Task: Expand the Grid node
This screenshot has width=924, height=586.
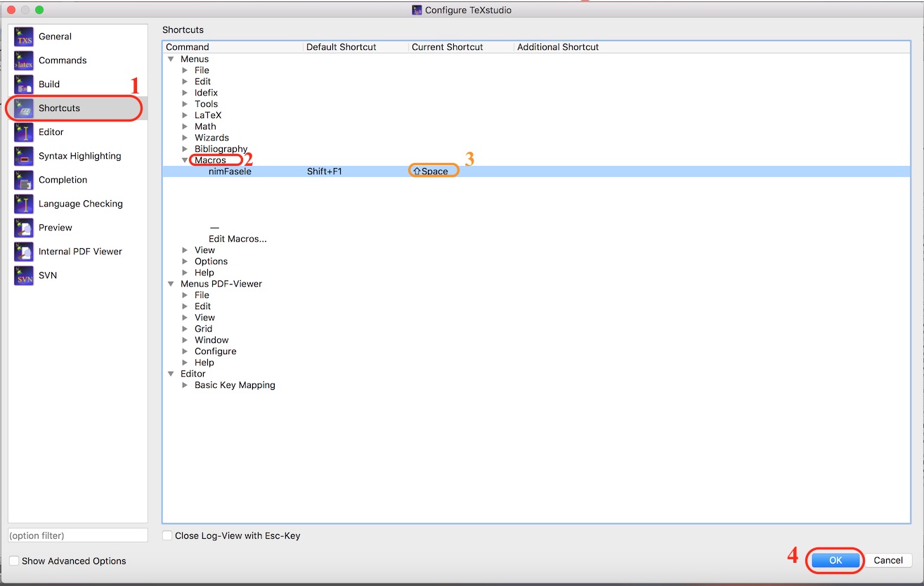Action: (x=186, y=329)
